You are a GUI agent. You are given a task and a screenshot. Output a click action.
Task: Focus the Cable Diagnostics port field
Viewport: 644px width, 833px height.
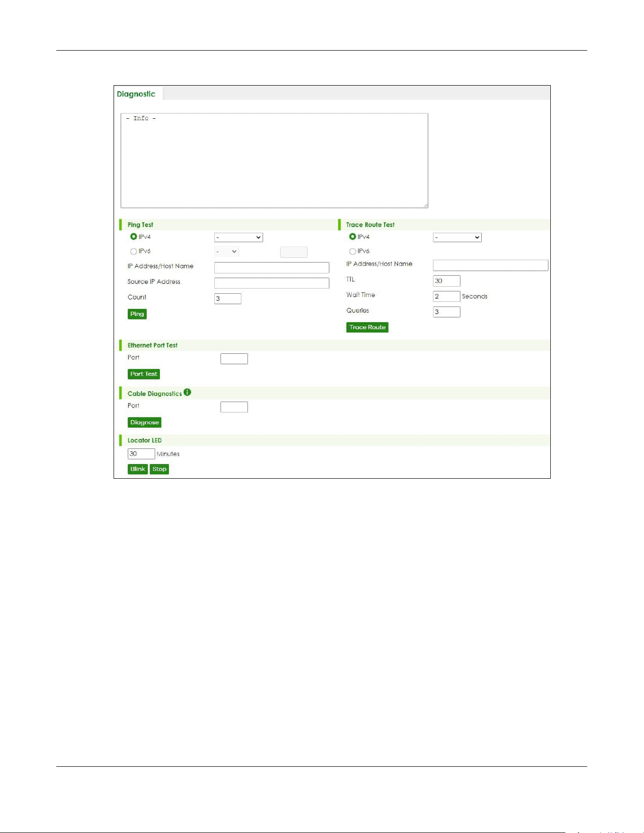pos(234,407)
